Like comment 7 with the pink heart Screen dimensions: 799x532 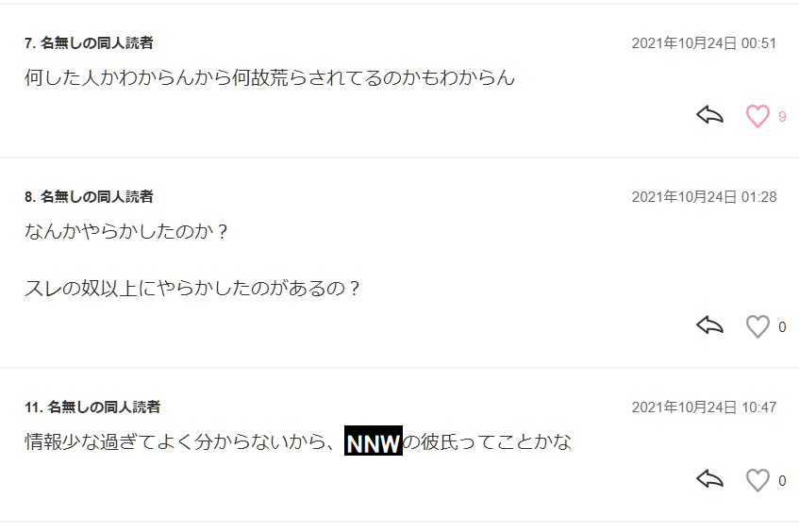coord(757,116)
